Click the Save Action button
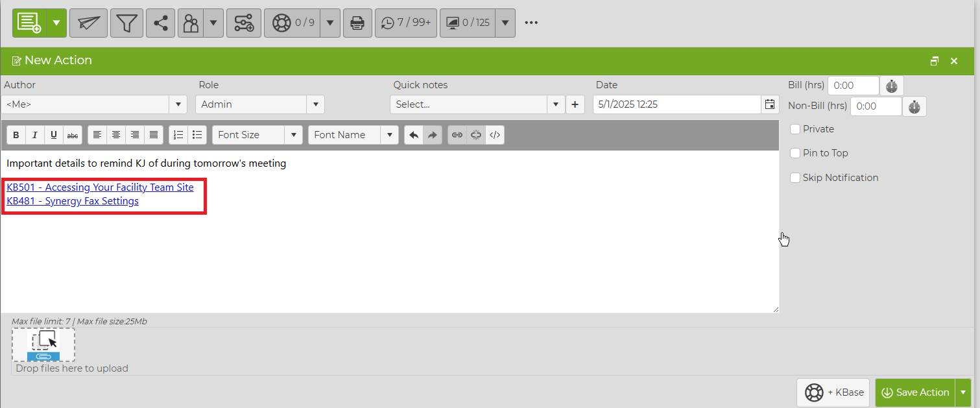 pos(916,392)
